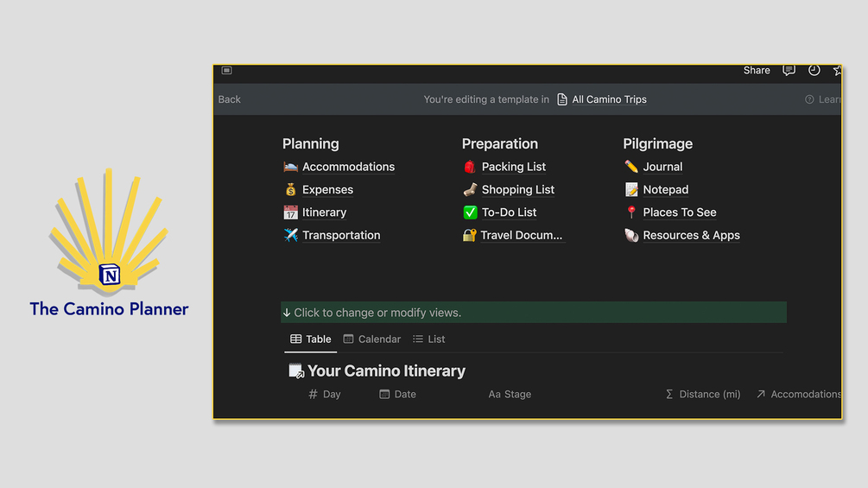Image resolution: width=868 pixels, height=488 pixels.
Task: Toggle the sidebar panel icon
Action: 226,70
